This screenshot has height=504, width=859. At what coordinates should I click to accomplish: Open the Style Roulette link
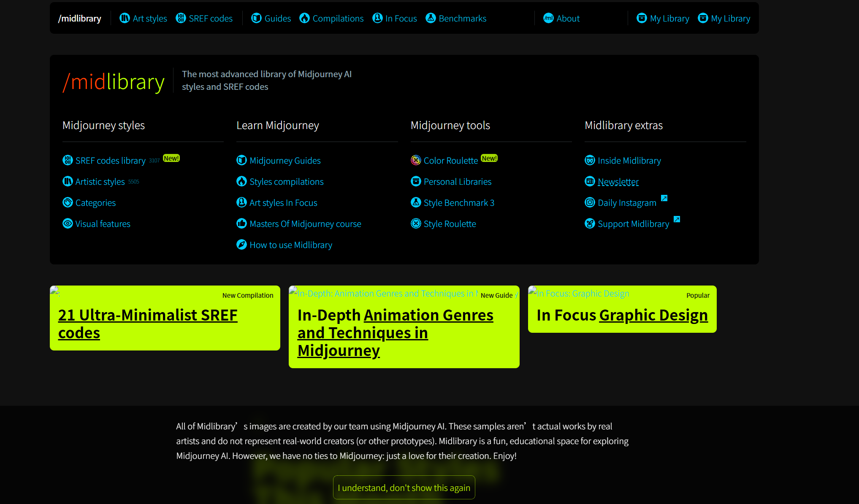[x=450, y=224]
